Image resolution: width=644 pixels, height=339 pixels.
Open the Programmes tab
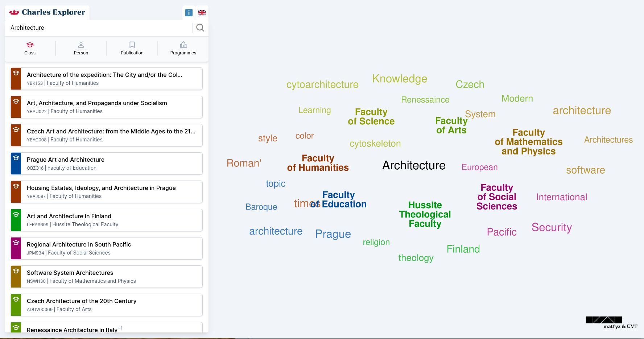pyautogui.click(x=183, y=48)
